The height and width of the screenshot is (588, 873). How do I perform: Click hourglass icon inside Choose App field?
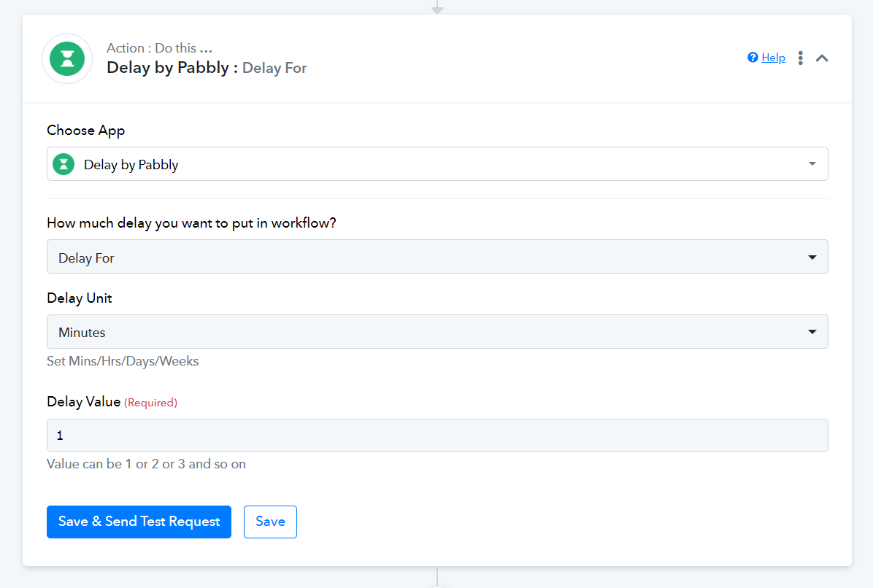pyautogui.click(x=64, y=164)
